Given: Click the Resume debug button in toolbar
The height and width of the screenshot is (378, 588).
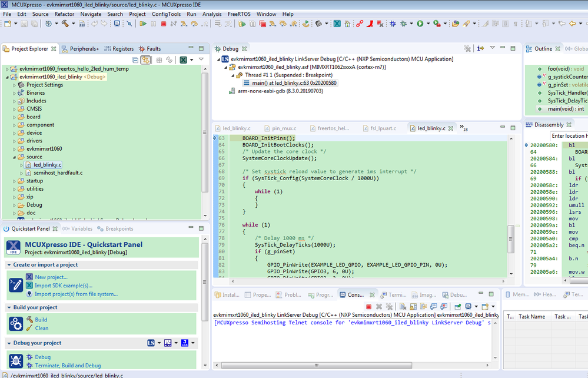Looking at the screenshot, I should click(143, 24).
